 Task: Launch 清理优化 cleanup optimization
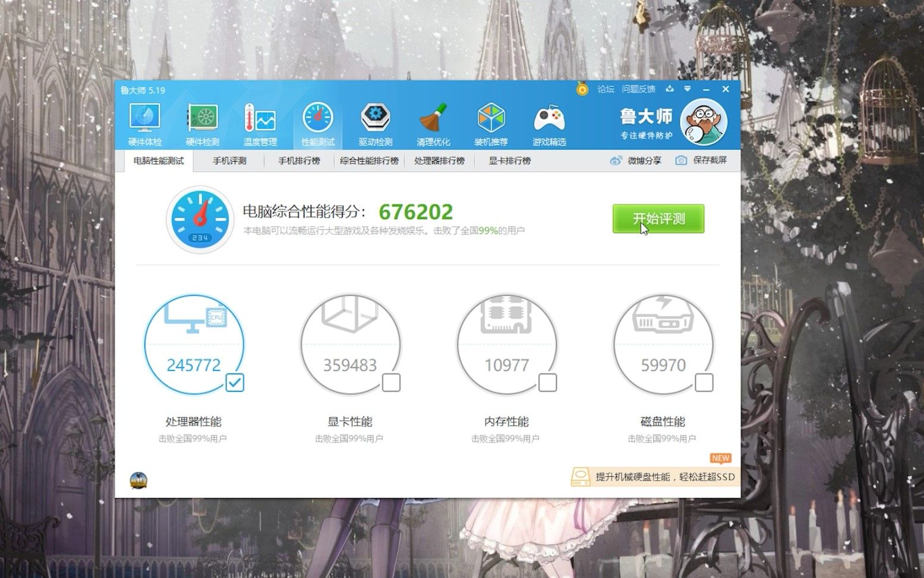coord(433,125)
